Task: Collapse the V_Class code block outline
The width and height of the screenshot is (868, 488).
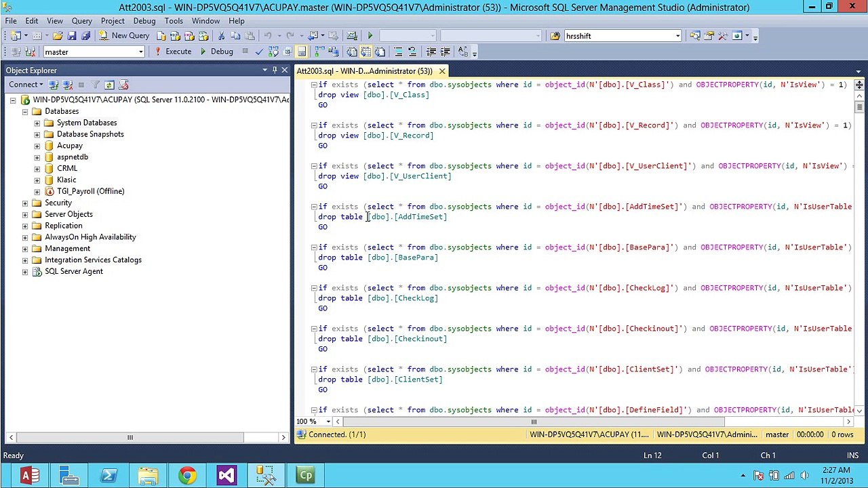Action: point(313,85)
